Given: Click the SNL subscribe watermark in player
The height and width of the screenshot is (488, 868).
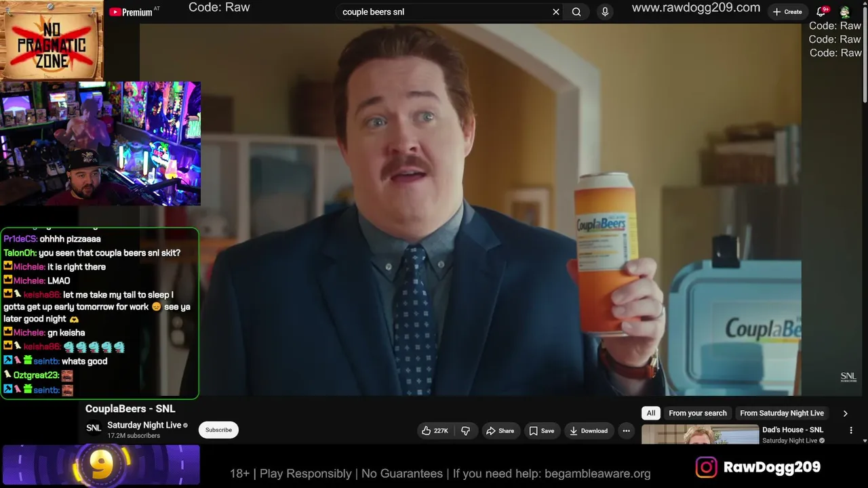Looking at the screenshot, I should (848, 377).
